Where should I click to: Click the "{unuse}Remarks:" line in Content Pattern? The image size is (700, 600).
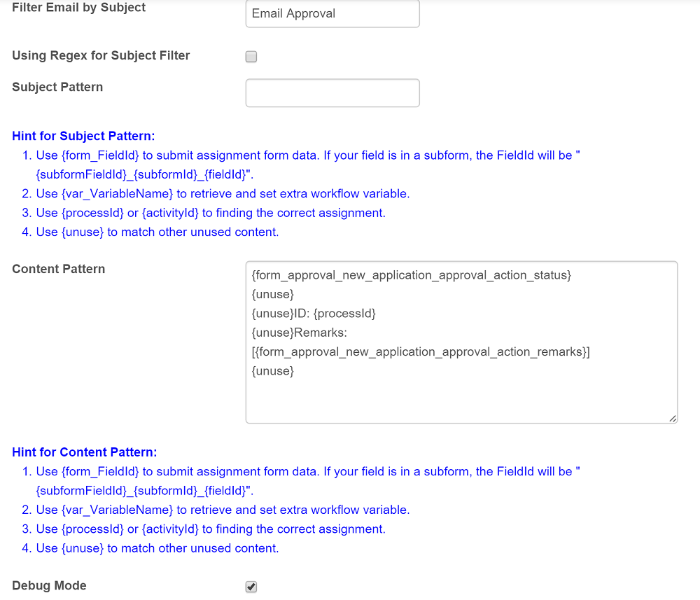299,333
